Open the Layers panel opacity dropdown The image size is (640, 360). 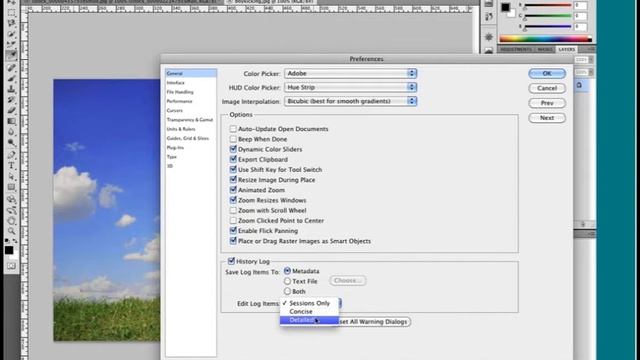tap(591, 60)
